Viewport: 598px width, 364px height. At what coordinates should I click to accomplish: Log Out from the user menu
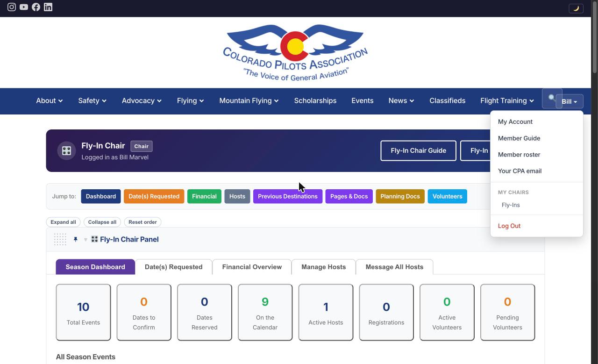click(537, 226)
